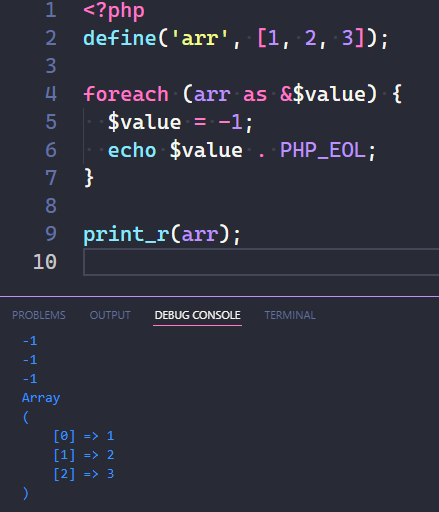Click line number 10 in the gutter
The image size is (439, 512).
coord(45,262)
